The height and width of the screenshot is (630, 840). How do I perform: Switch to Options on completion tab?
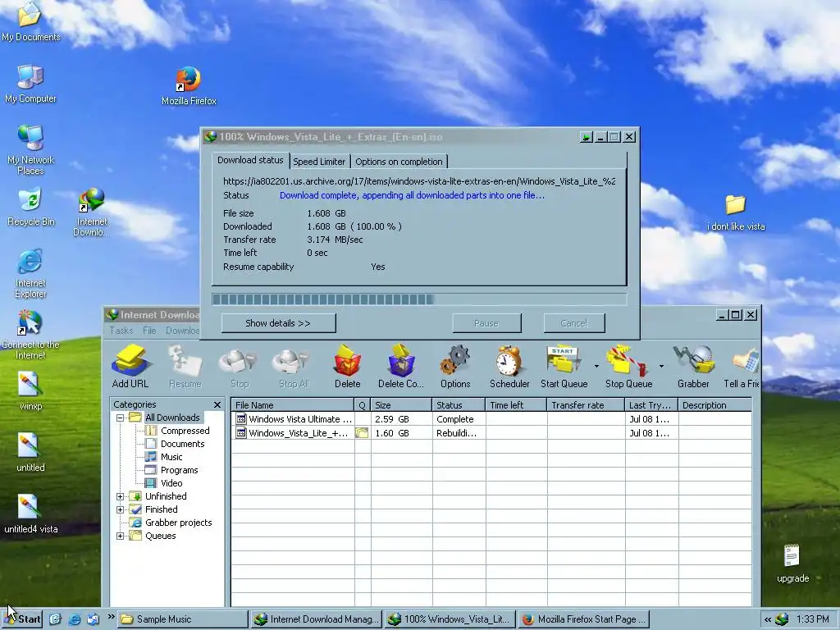399,162
